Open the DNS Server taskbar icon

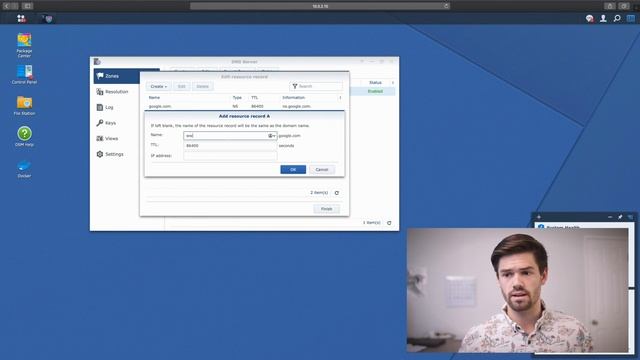click(x=48, y=19)
